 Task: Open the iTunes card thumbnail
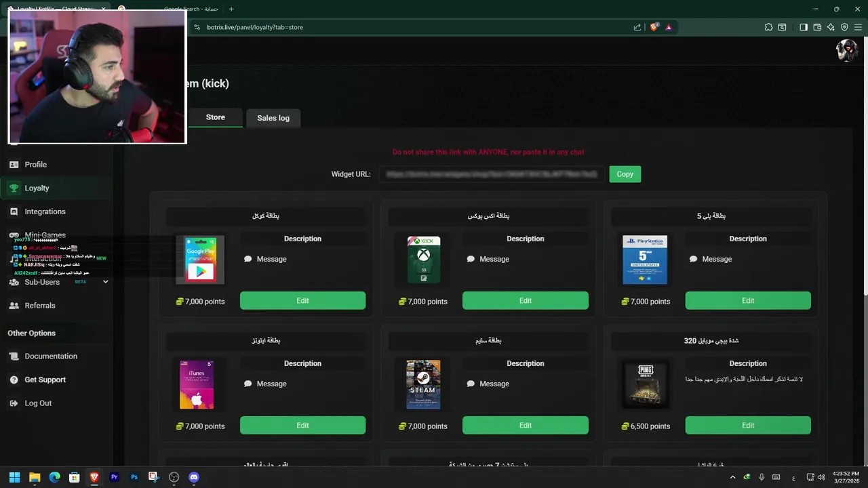[x=197, y=384]
